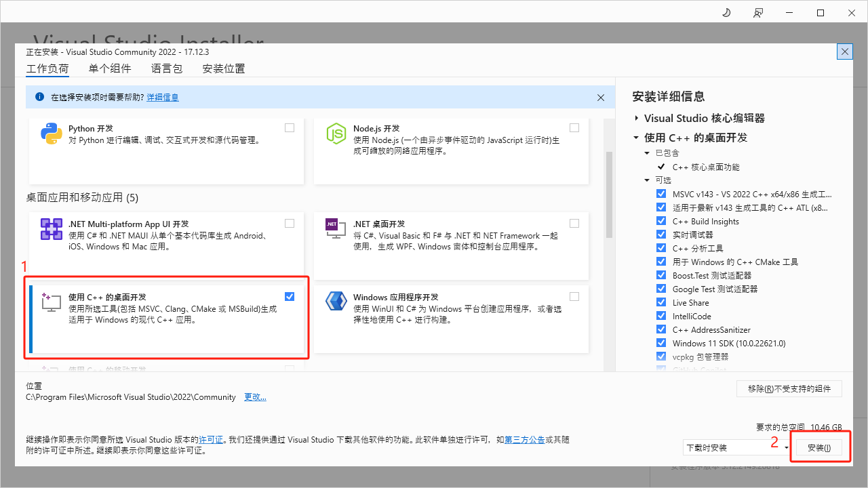Screen dimensions: 868x488
Task: Open the 详细信息 help link
Action: (x=163, y=98)
